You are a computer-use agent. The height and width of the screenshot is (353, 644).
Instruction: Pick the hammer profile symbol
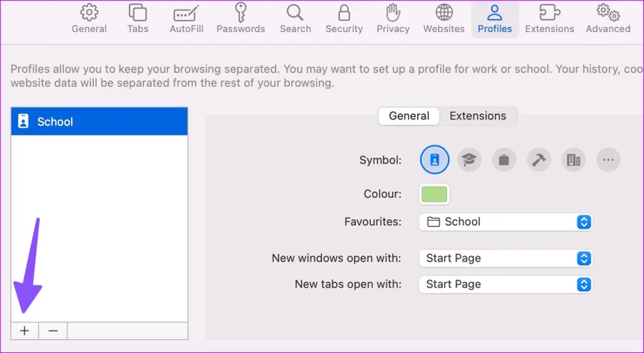(x=539, y=160)
